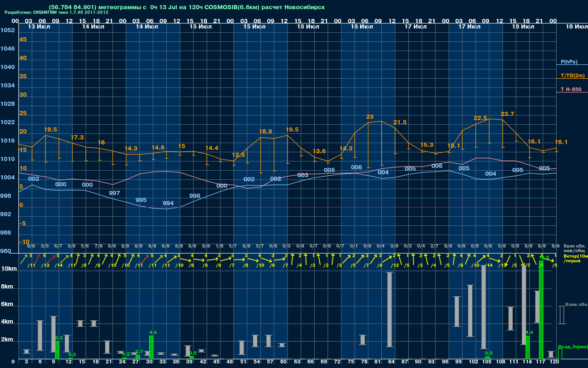Click the maximum temperature label 23.7

coord(507,114)
